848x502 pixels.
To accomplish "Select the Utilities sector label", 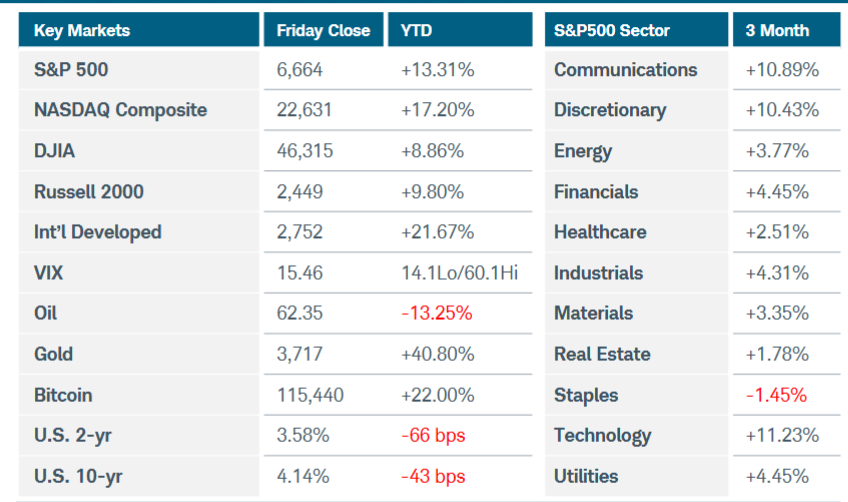I will (x=586, y=476).
